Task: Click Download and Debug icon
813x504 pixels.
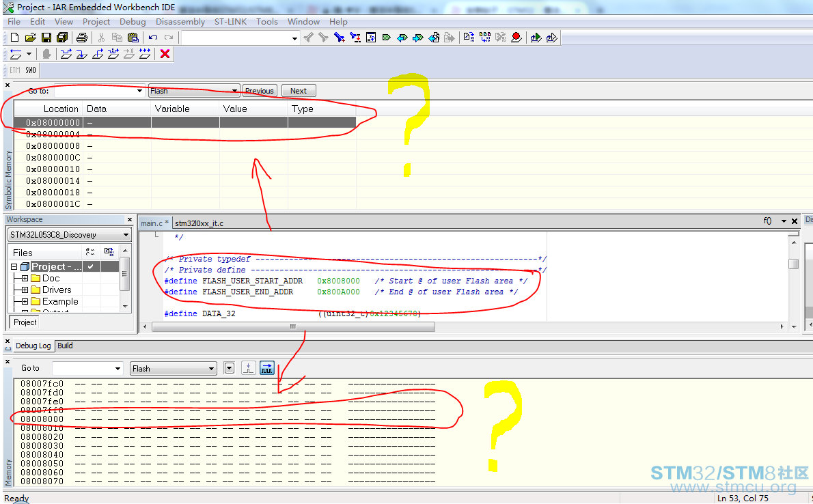Action: 536,38
